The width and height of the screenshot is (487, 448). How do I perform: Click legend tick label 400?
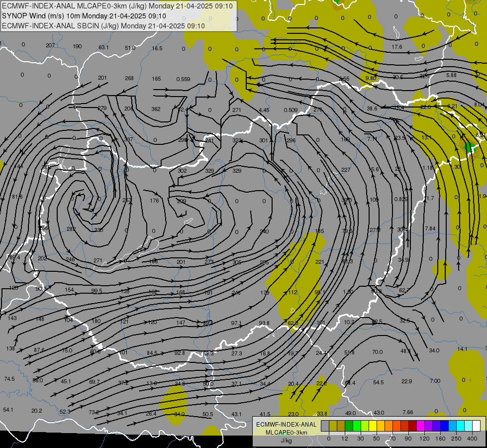coord(472,439)
